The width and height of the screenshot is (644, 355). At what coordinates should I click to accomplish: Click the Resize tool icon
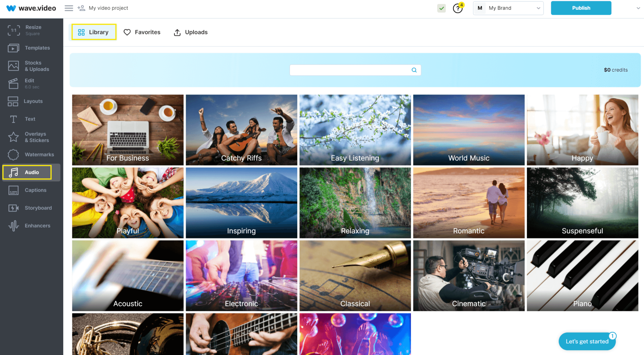tap(13, 30)
